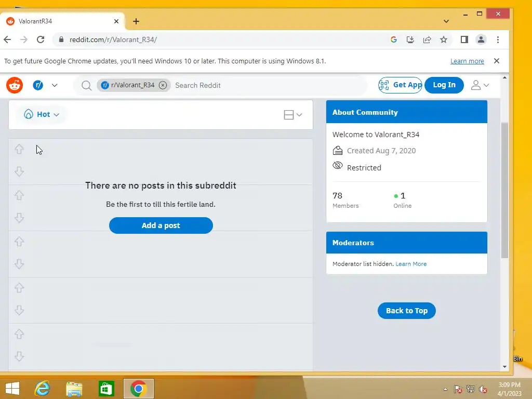Click Learn more in Chrome update bar
Viewport: 532px width, 399px height.
tap(467, 61)
